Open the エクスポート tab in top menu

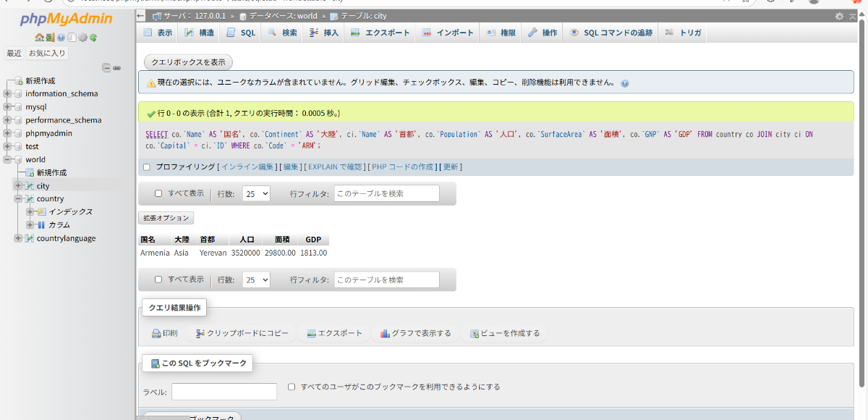(x=380, y=33)
